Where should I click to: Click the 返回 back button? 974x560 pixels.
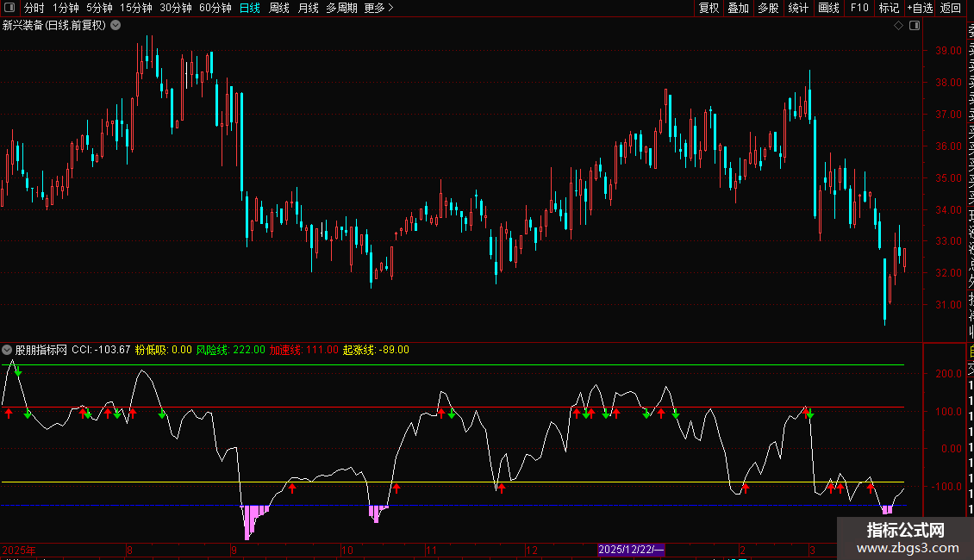coord(951,8)
